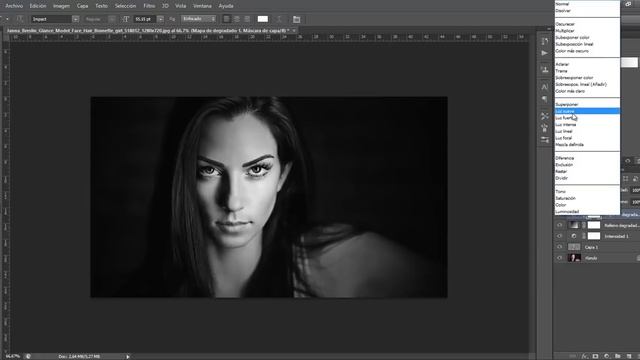
Task: Select Saturación blend mode
Action: pos(587,198)
